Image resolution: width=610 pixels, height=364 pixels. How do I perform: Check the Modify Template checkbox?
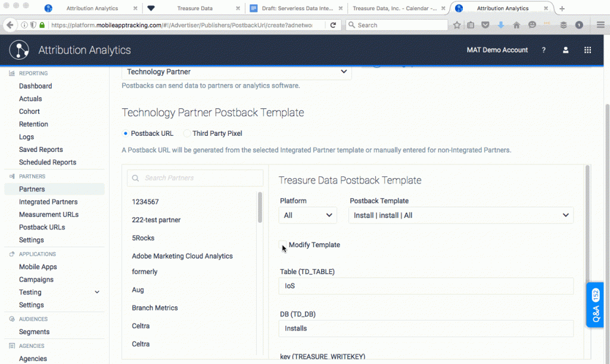point(282,245)
